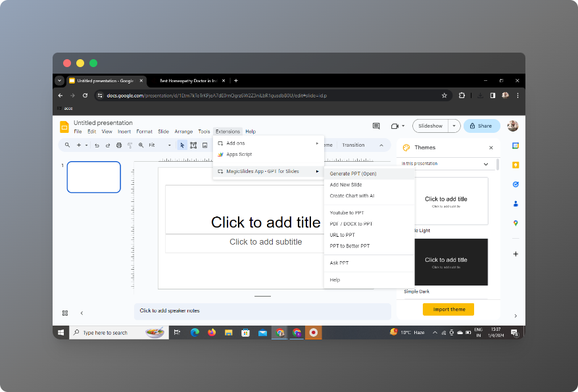Click the Google Slides home logo

(x=64, y=127)
